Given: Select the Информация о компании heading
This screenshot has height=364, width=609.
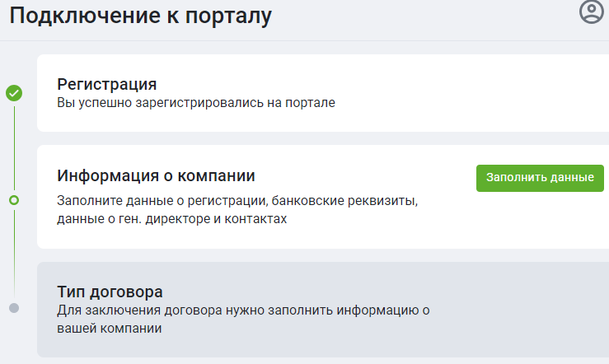Looking at the screenshot, I should point(157,175).
